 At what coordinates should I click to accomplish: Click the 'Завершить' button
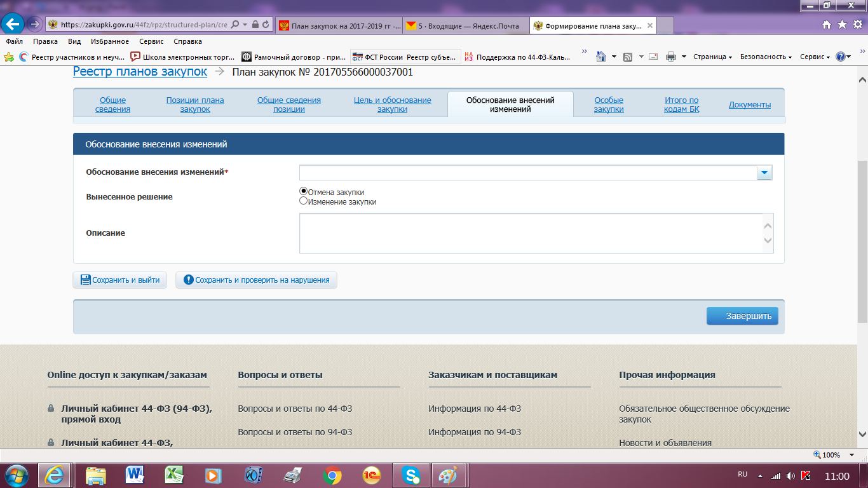pos(742,316)
